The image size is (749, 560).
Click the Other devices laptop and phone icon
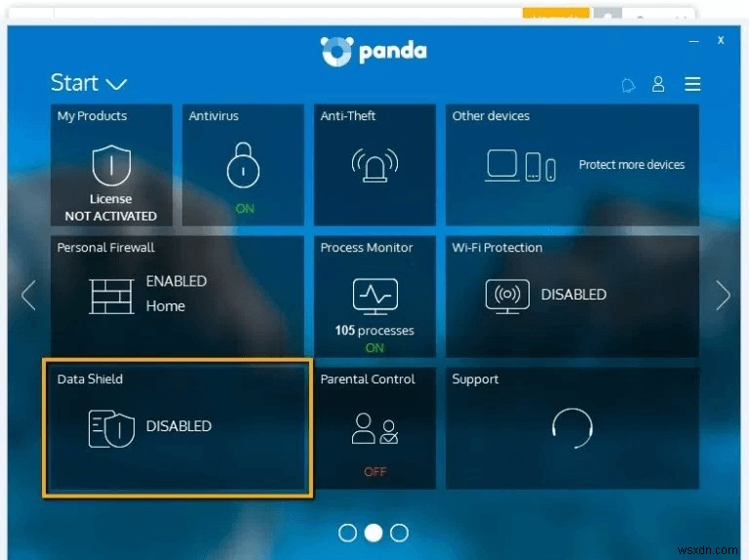coord(520,166)
